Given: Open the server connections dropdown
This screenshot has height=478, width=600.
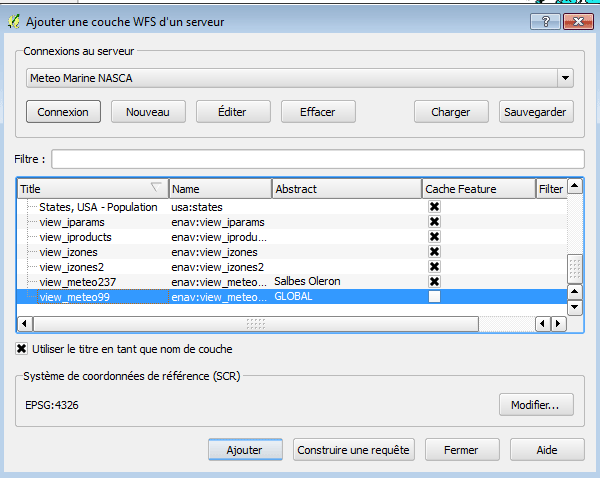Looking at the screenshot, I should click(x=565, y=77).
